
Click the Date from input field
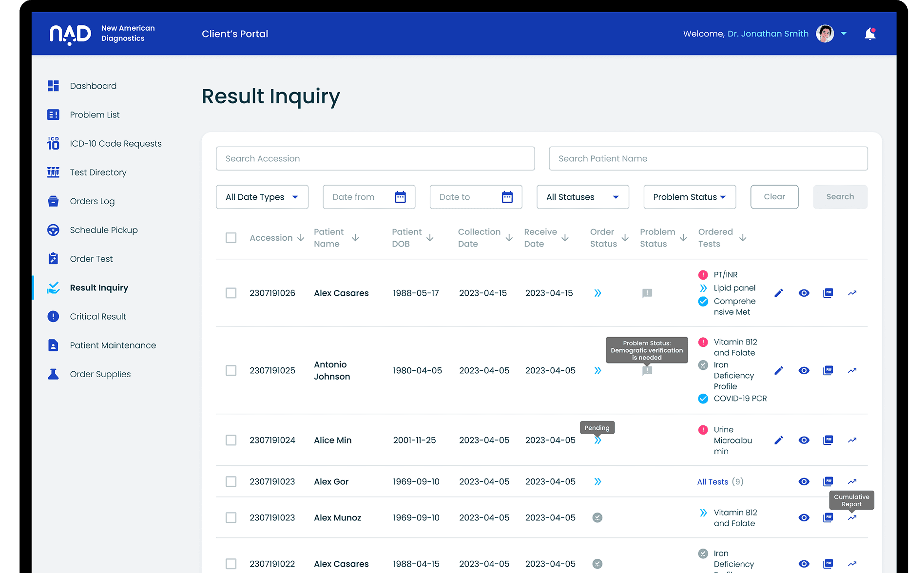(x=369, y=197)
